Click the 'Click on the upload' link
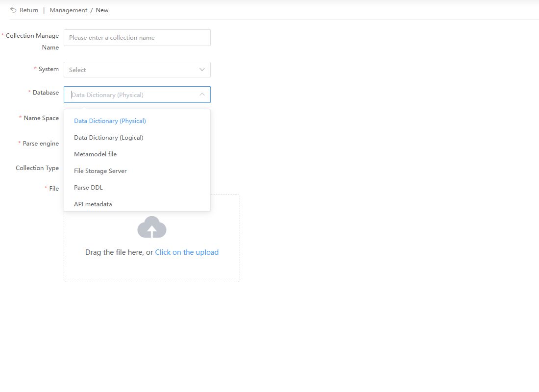 187,252
